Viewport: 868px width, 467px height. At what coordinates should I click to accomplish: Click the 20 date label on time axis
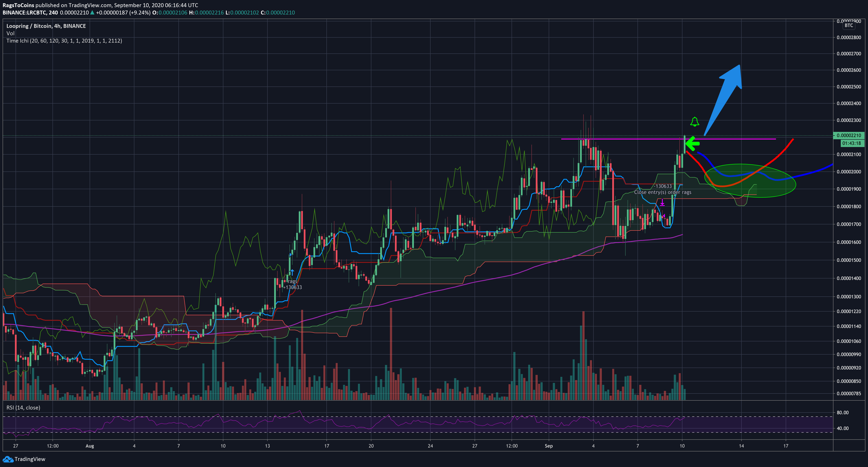click(x=371, y=446)
